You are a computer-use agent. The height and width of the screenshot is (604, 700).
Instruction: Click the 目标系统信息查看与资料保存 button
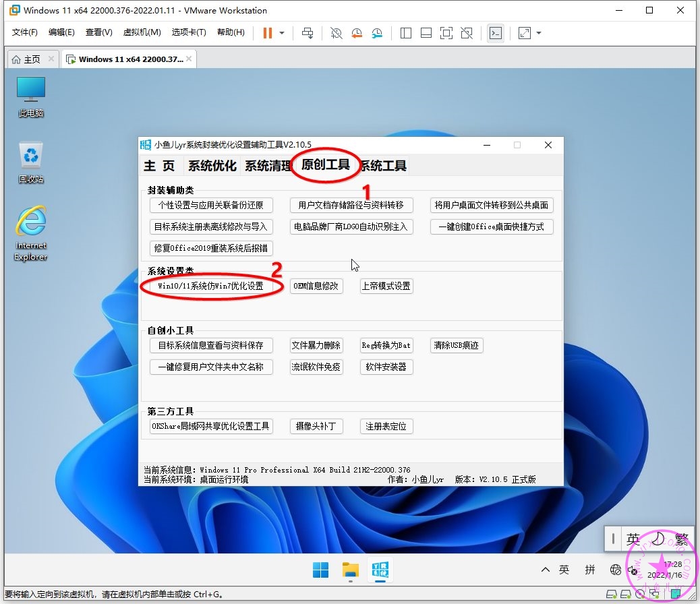coord(211,346)
